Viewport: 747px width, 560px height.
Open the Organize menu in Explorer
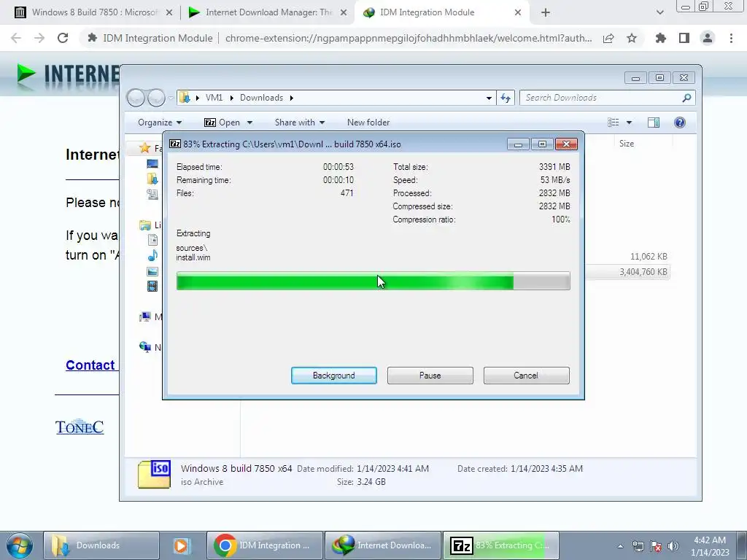point(160,122)
